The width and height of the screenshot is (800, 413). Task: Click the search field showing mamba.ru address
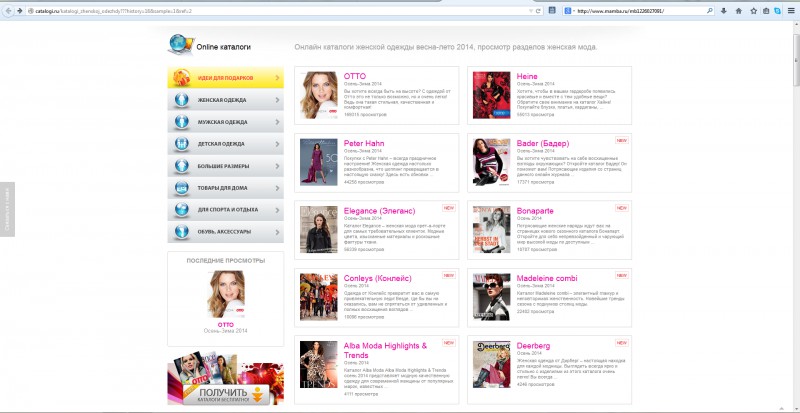point(640,11)
